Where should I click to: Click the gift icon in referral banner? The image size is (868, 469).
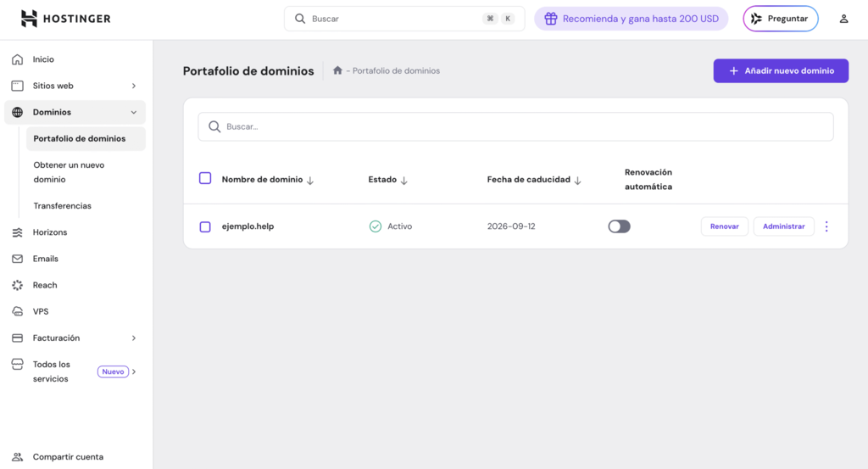coord(551,19)
